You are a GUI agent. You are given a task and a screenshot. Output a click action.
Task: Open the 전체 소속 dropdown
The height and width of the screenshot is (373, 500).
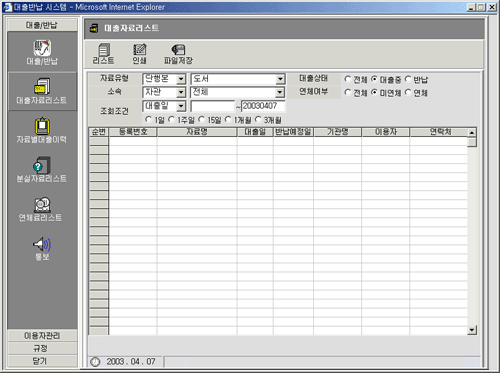pyautogui.click(x=280, y=92)
